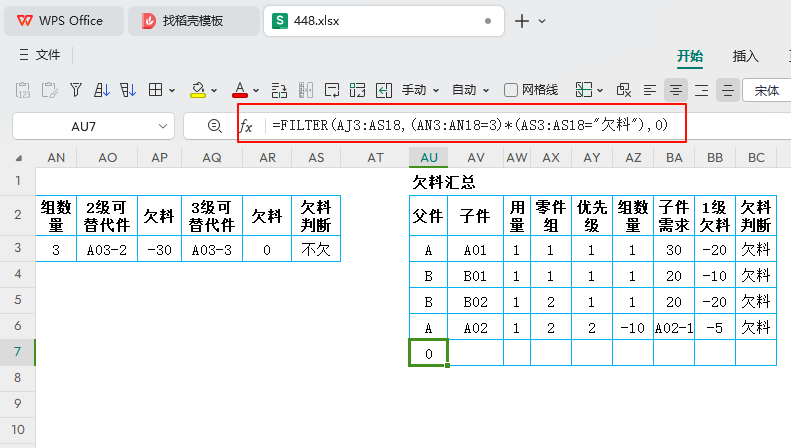Click the B01 cell in 子件 column
Image resolution: width=791 pixels, height=448 pixels.
(475, 276)
